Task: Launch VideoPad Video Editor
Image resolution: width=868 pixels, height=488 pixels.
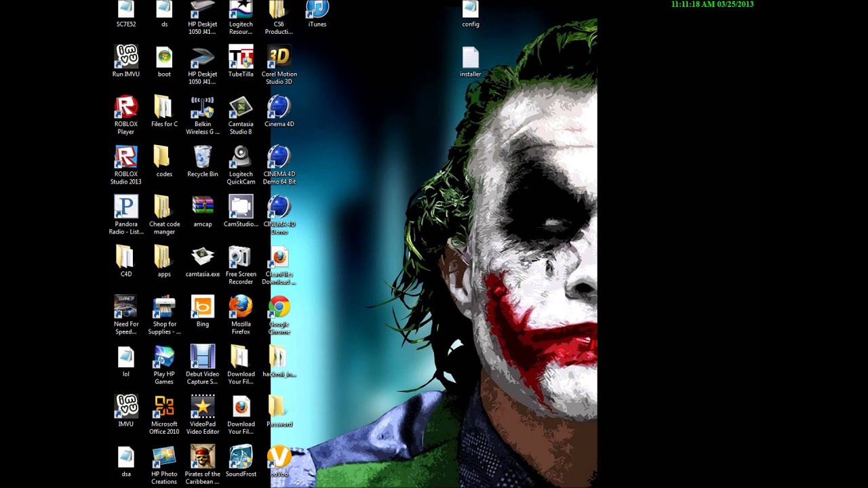Action: point(203,415)
